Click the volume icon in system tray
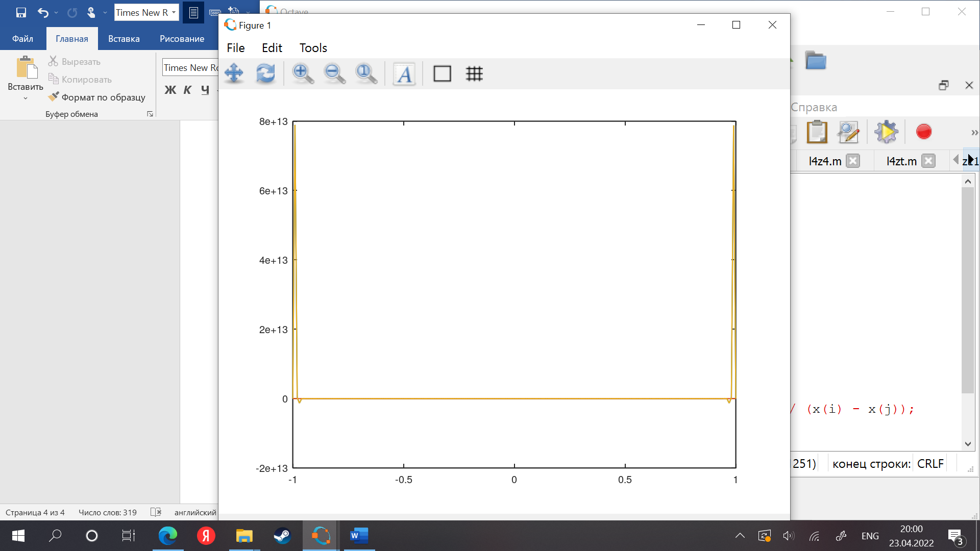 [x=789, y=536]
